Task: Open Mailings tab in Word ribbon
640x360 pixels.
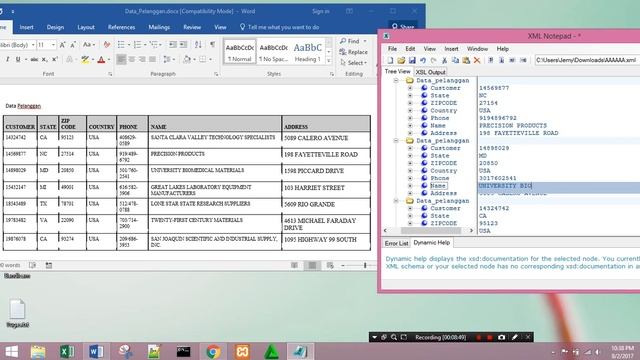Action: [x=159, y=27]
